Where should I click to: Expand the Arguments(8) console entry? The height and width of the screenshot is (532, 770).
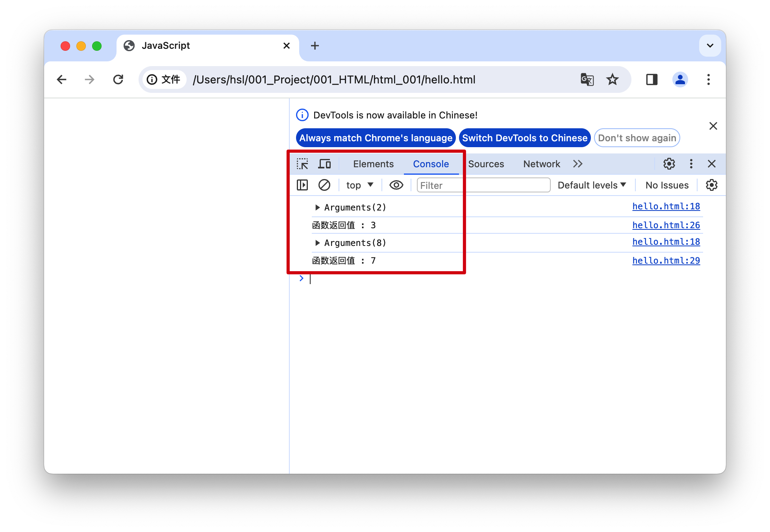(x=317, y=243)
